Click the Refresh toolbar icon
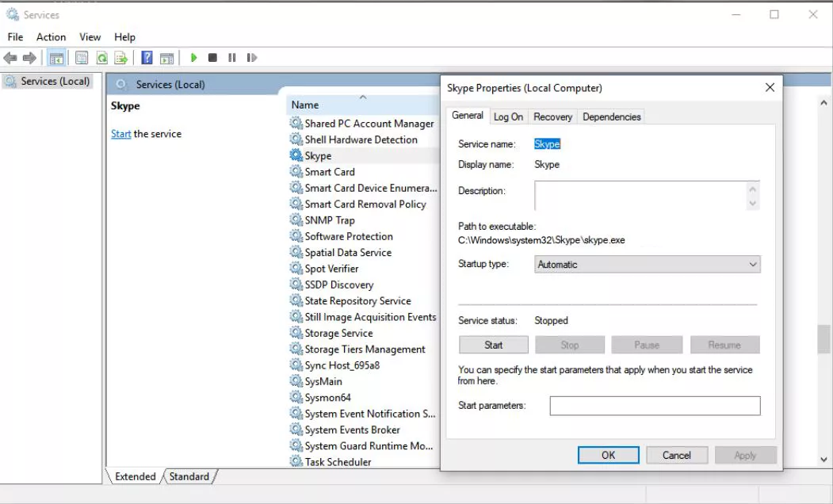The width and height of the screenshot is (833, 504). 101,58
